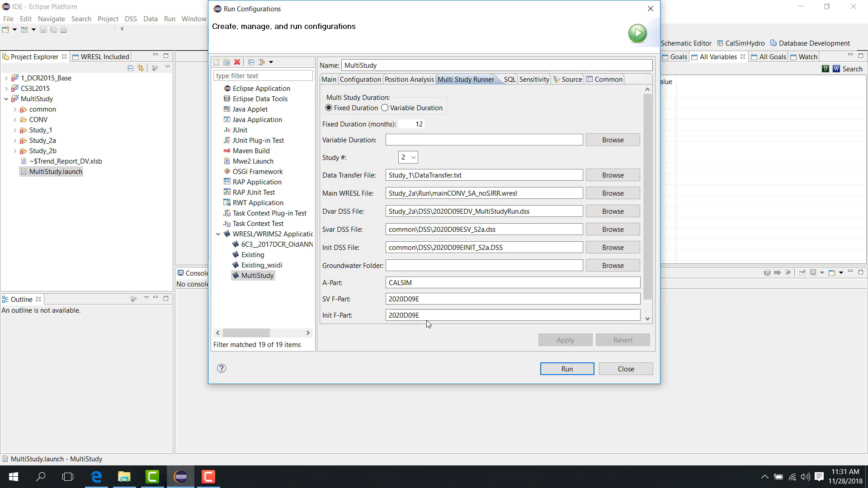868x488 pixels.
Task: Maximize the Outline view panel
Action: 166,298
